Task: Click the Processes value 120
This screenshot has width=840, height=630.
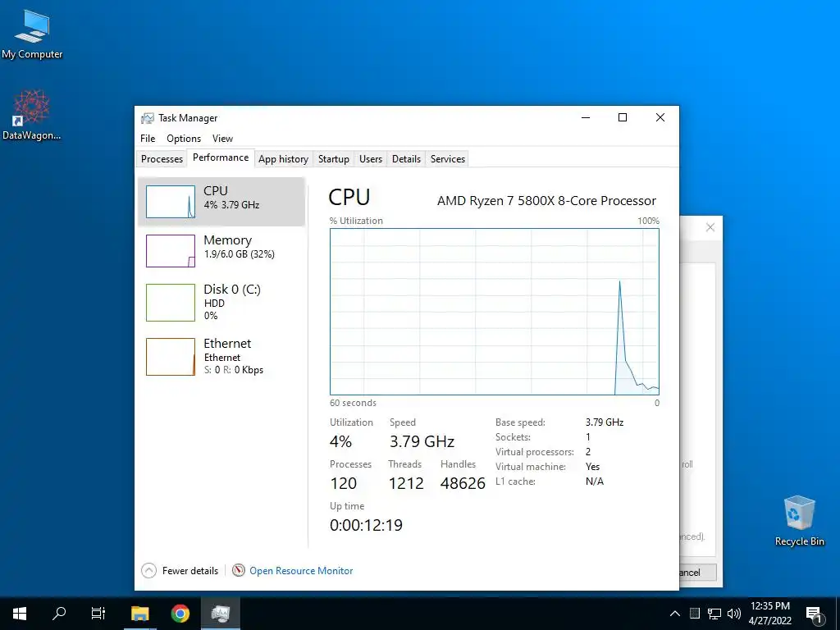Action: 344,483
